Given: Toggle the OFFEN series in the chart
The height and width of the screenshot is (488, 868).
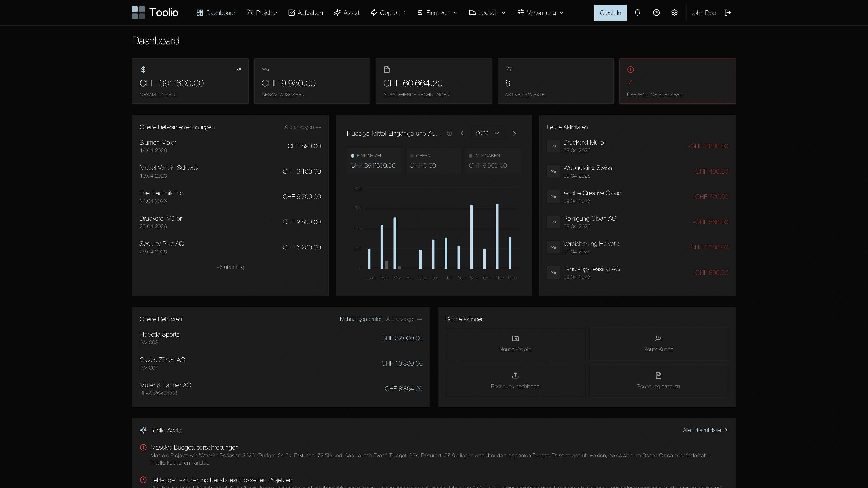Looking at the screenshot, I should (434, 161).
